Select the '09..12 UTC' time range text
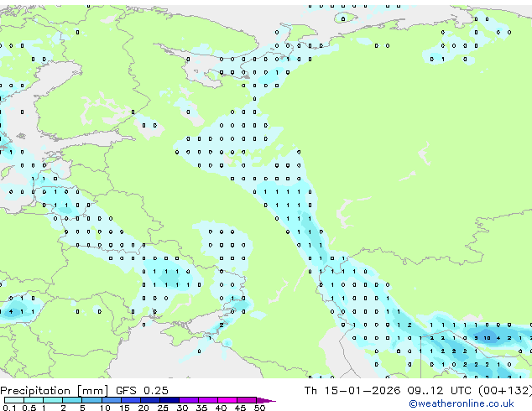This screenshot has height=411, width=532. (x=440, y=391)
